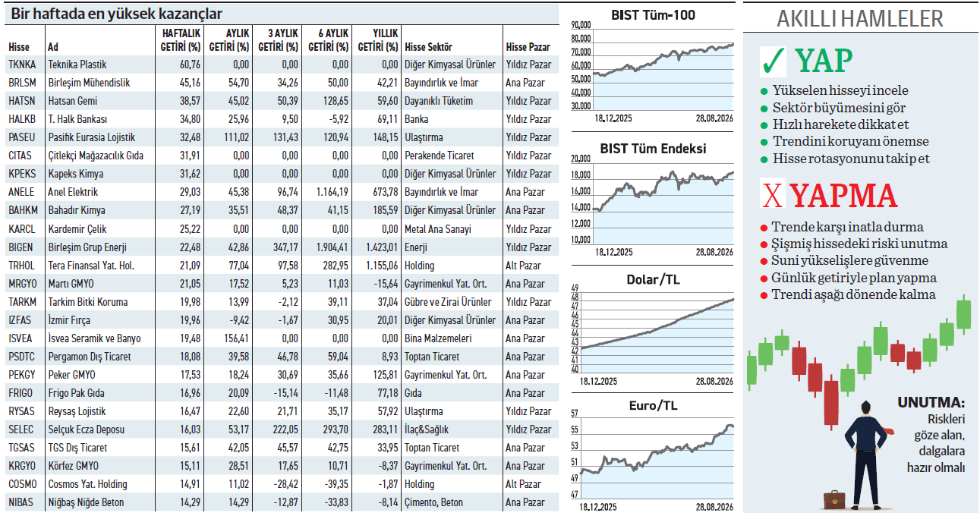Click the Perakende Ticaret sector cell
This screenshot has width=980, height=516.
440,156
